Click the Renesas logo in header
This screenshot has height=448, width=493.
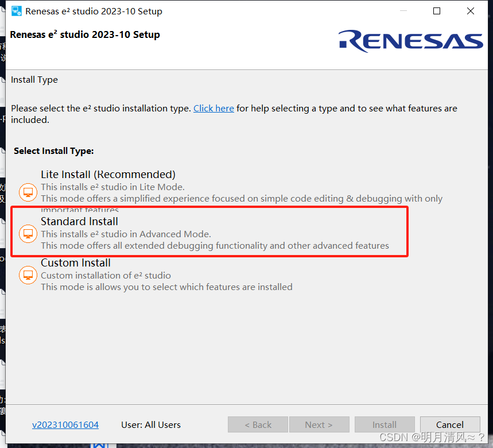[x=410, y=41]
